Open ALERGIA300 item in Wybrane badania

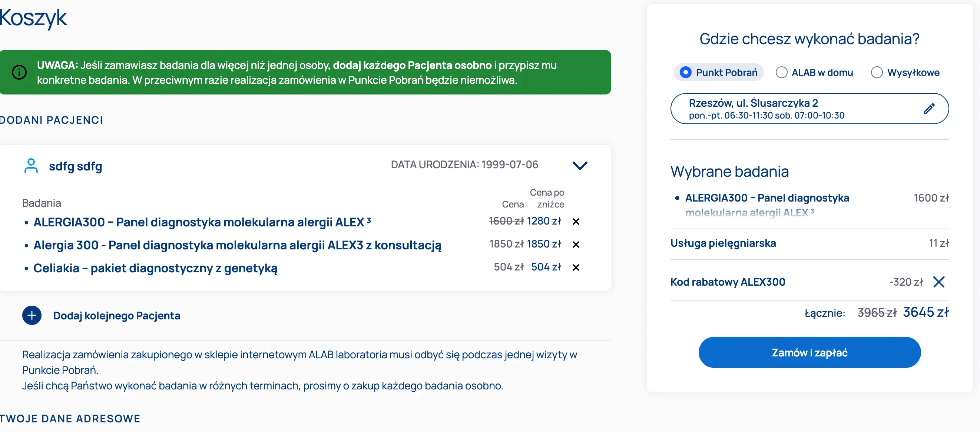coord(766,199)
